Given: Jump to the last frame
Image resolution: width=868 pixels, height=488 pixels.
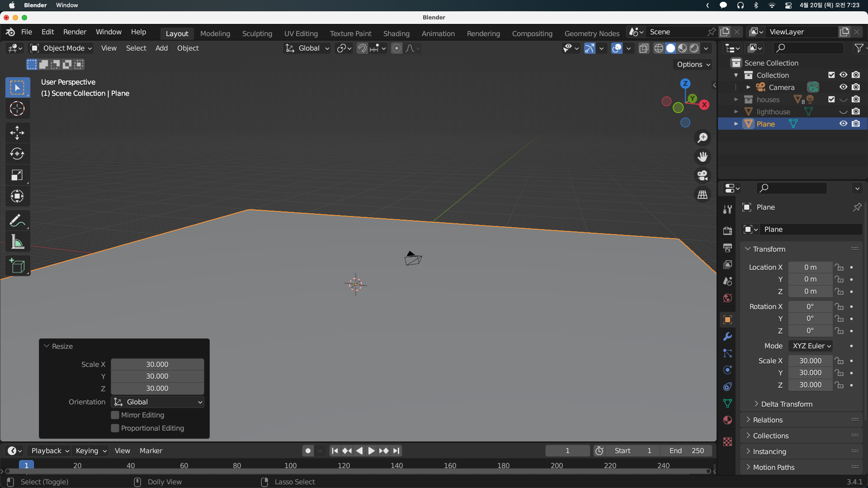Looking at the screenshot, I should tap(396, 450).
